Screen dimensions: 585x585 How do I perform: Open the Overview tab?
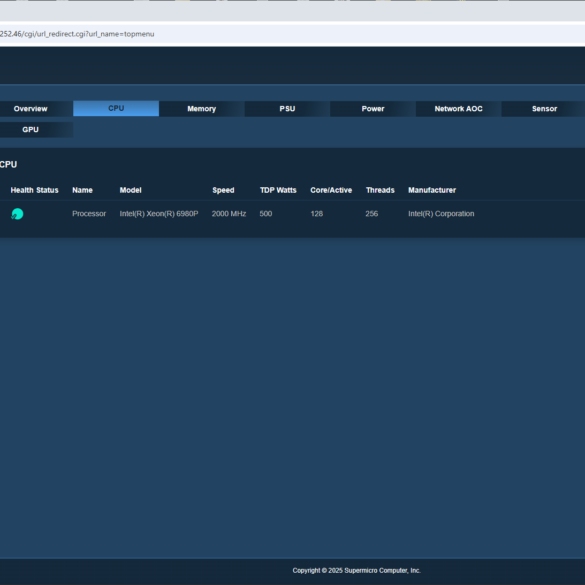31,109
